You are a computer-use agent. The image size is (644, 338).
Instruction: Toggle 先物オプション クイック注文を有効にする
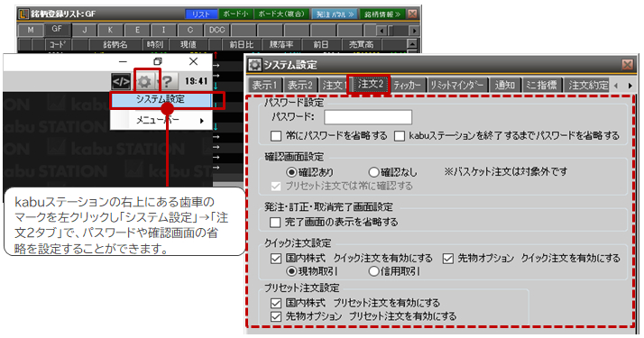click(448, 259)
